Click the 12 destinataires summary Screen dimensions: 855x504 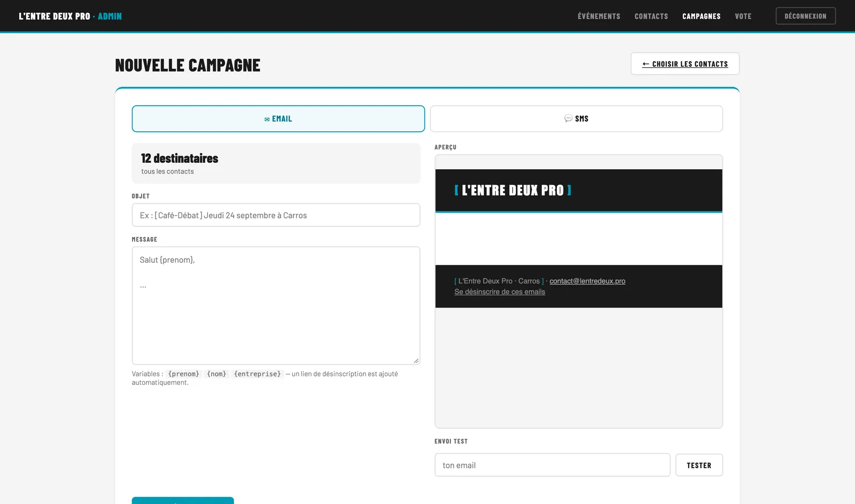click(x=276, y=163)
